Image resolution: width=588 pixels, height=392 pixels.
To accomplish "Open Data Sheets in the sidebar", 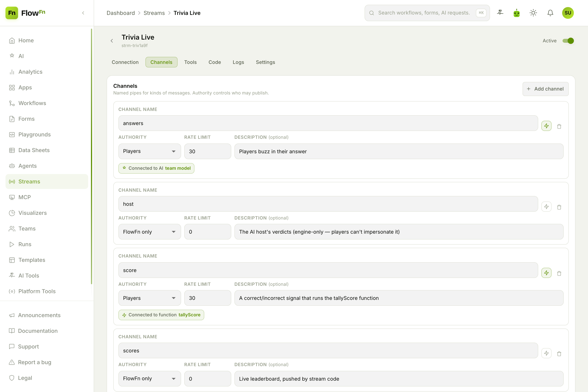I will click(x=47, y=150).
